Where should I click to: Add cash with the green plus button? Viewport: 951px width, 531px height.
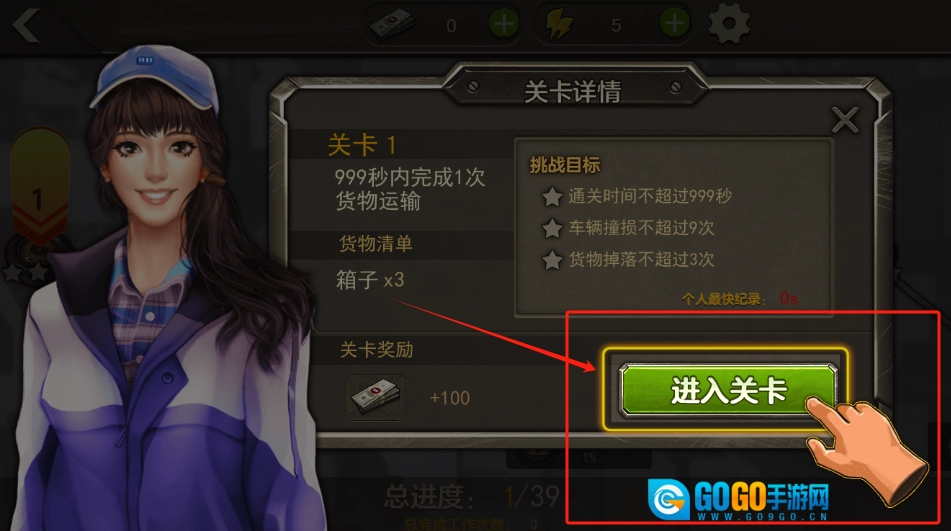click(504, 24)
